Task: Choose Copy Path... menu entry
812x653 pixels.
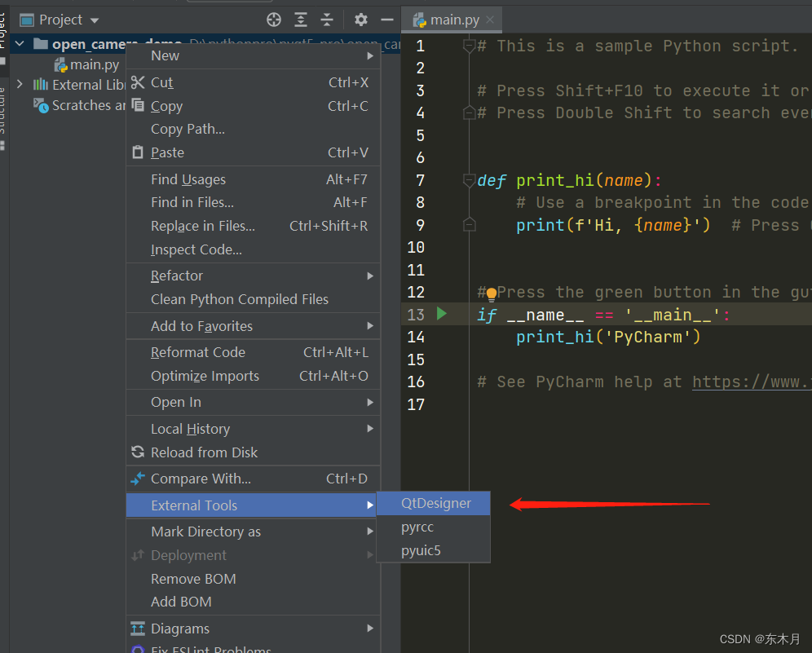Action: click(254, 129)
